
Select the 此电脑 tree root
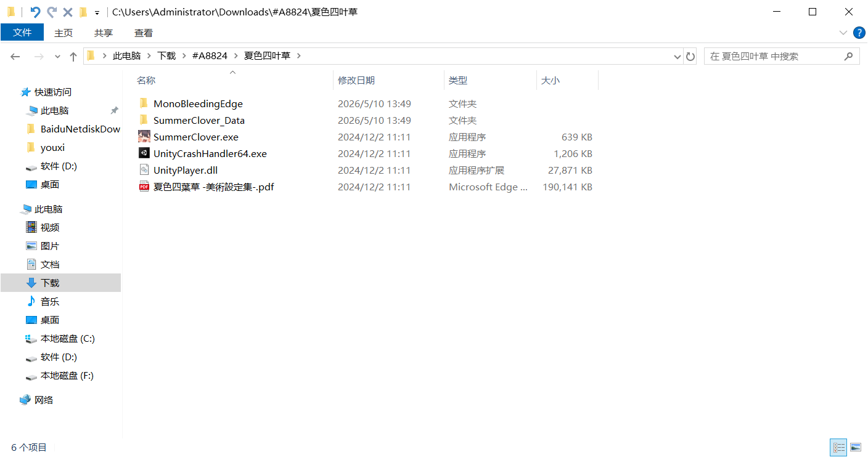tap(49, 209)
